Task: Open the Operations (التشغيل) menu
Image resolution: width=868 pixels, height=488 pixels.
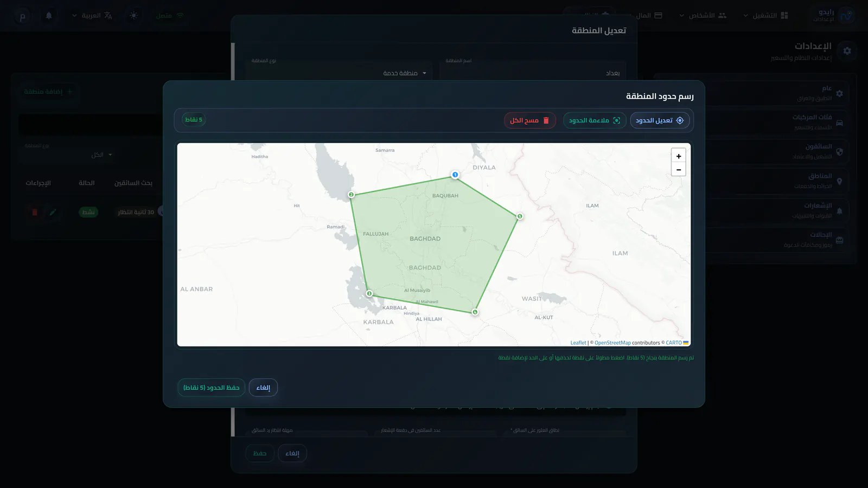Action: (x=765, y=15)
